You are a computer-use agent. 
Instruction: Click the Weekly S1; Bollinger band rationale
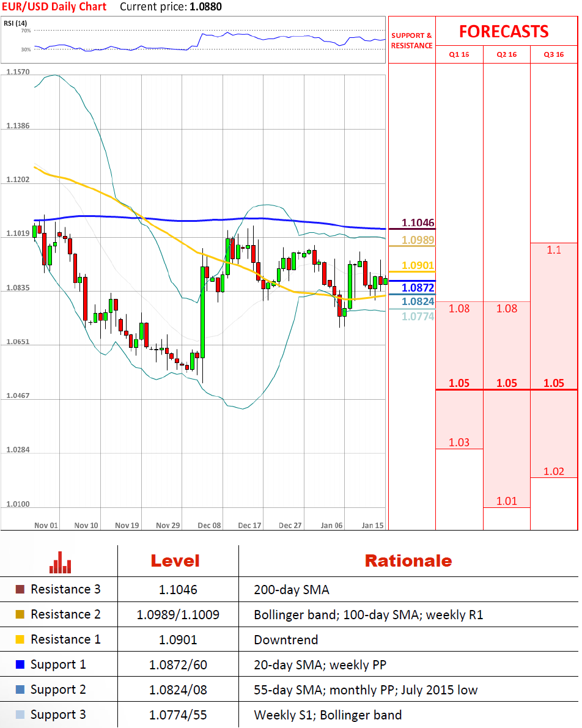coord(328,715)
